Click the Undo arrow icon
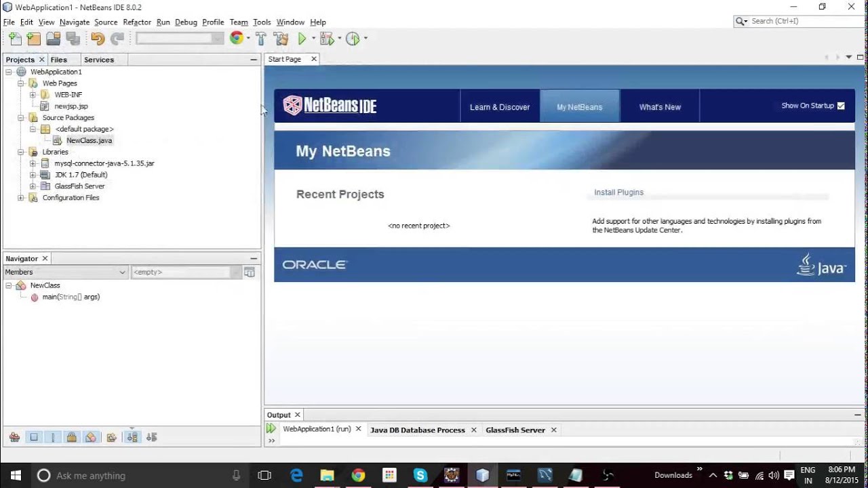The height and width of the screenshot is (488, 868). click(x=98, y=39)
